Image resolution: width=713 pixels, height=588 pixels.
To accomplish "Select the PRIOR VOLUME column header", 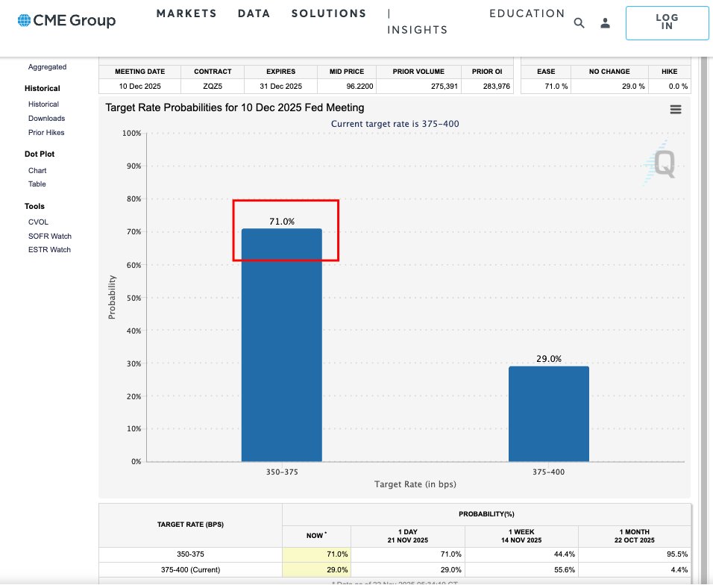I will (x=419, y=72).
